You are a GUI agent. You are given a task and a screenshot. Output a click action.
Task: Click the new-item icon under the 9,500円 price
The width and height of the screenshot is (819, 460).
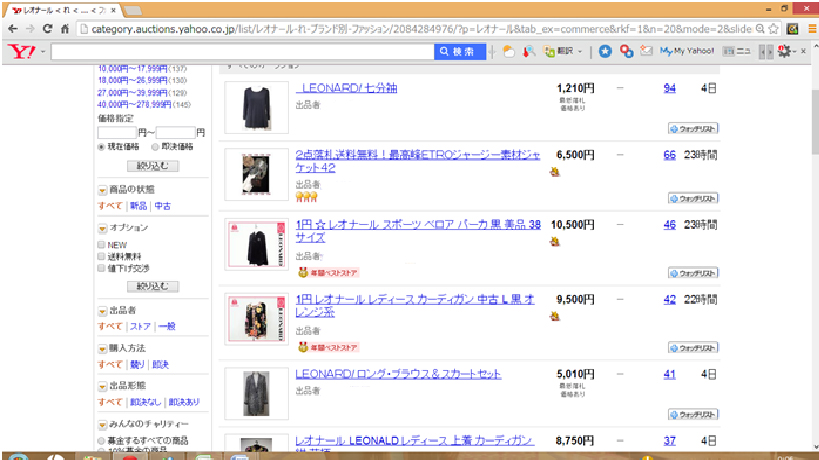click(555, 316)
